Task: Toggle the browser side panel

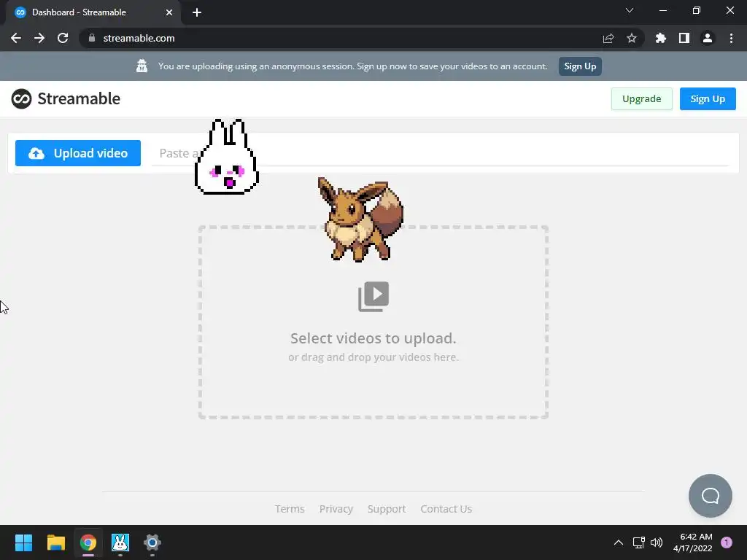Action: 684,38
